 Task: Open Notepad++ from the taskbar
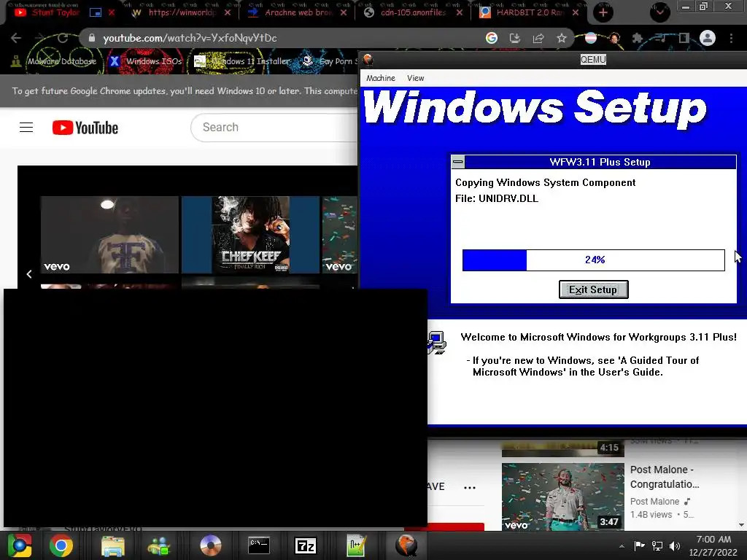pos(356,545)
